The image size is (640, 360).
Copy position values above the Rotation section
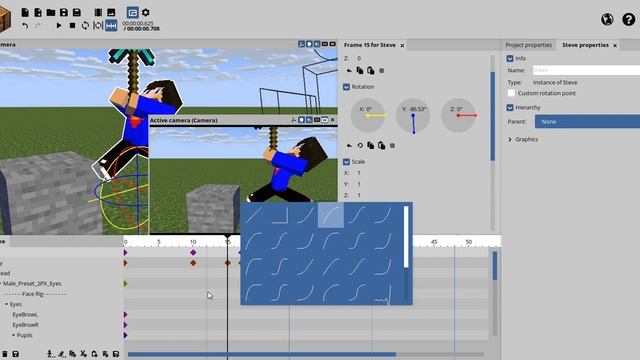tap(360, 71)
